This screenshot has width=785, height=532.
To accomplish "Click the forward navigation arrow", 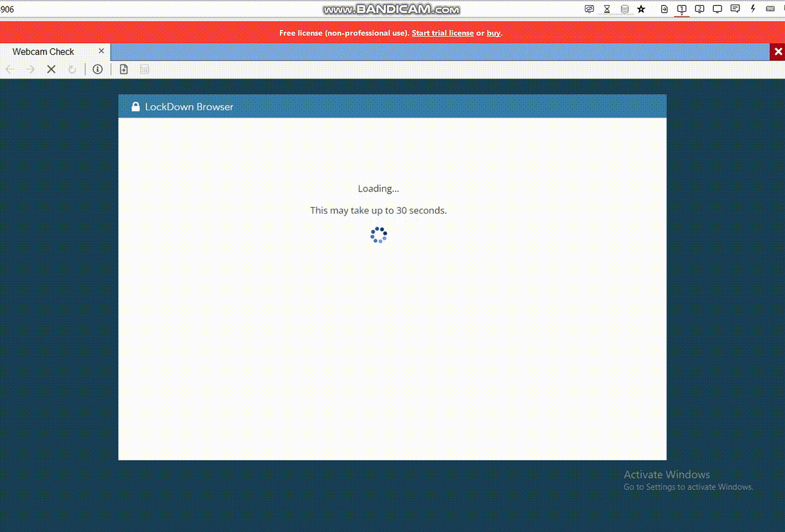I will 30,69.
